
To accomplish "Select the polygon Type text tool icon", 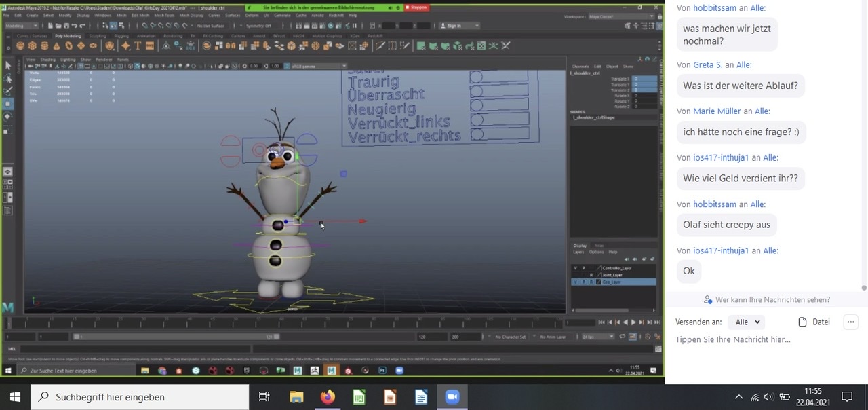I will pyautogui.click(x=138, y=45).
